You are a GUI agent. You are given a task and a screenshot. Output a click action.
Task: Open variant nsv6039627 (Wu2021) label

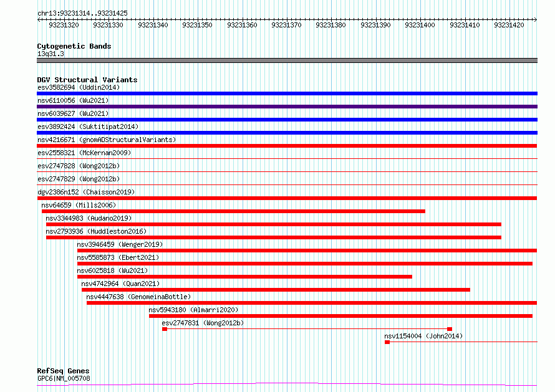pos(73,113)
